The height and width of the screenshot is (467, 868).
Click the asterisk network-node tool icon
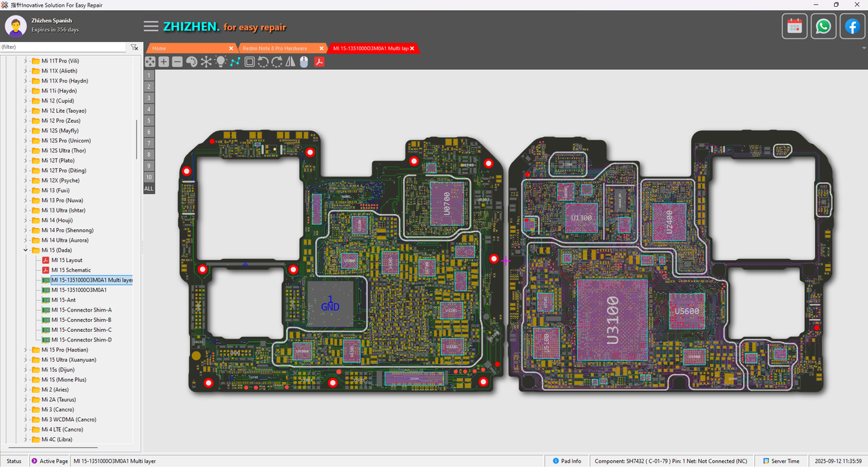[x=206, y=62]
